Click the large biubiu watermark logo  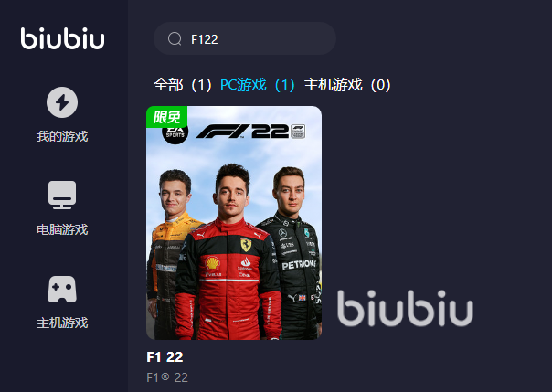405,308
